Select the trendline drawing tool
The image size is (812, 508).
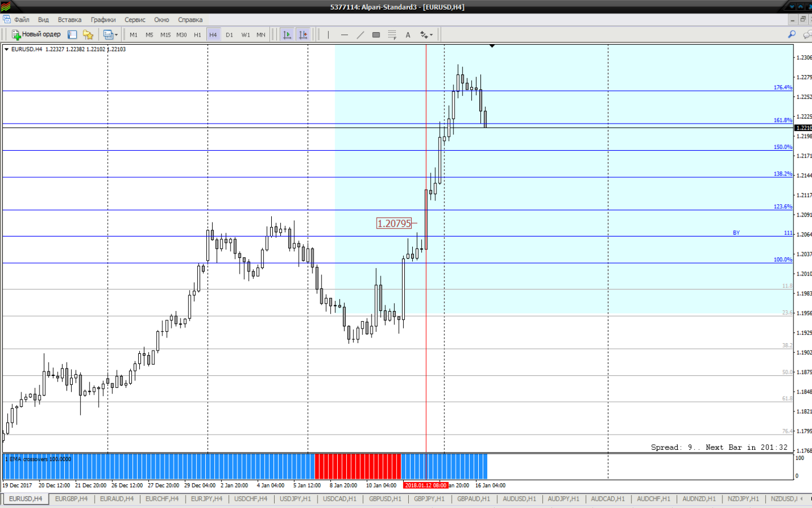[360, 35]
